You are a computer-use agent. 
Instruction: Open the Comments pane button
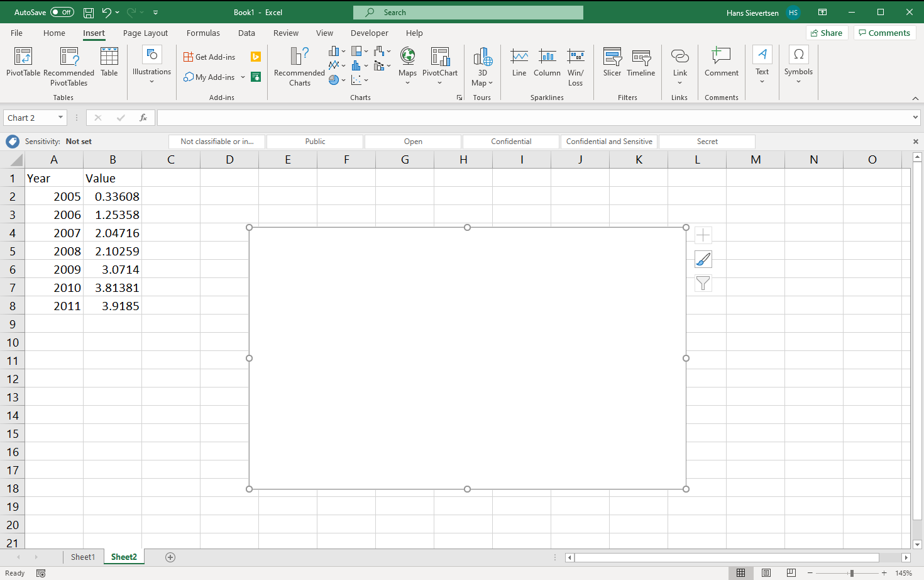click(884, 33)
